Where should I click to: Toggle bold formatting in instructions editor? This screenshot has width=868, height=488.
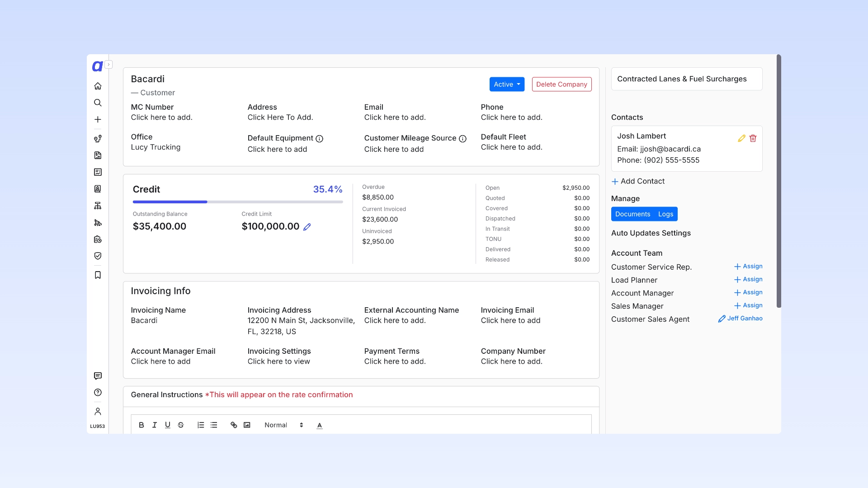click(x=142, y=425)
